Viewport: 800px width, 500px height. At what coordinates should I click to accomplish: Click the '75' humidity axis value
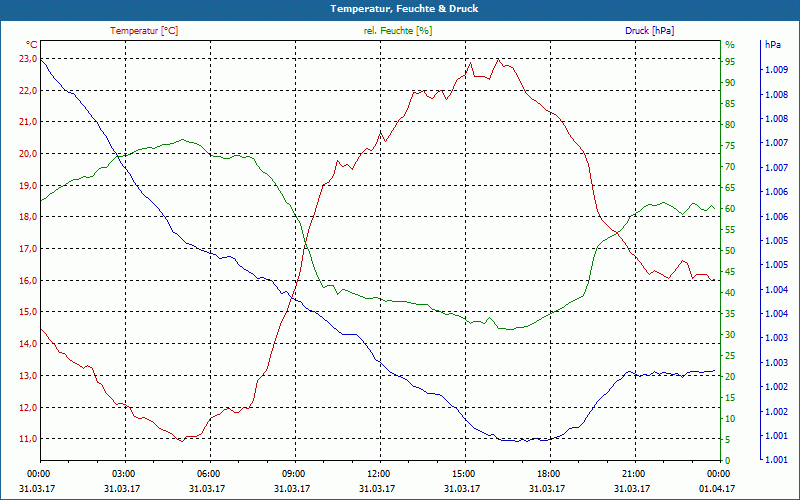pyautogui.click(x=730, y=145)
